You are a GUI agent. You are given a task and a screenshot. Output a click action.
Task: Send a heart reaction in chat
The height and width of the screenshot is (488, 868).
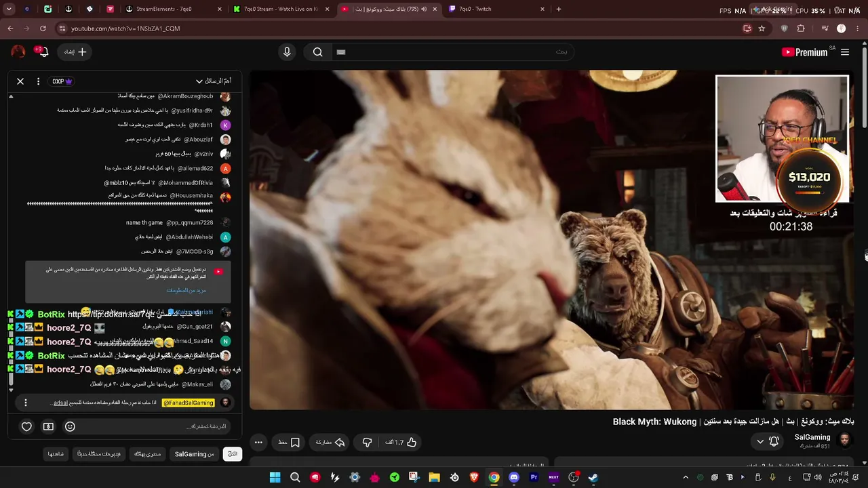pyautogui.click(x=26, y=426)
